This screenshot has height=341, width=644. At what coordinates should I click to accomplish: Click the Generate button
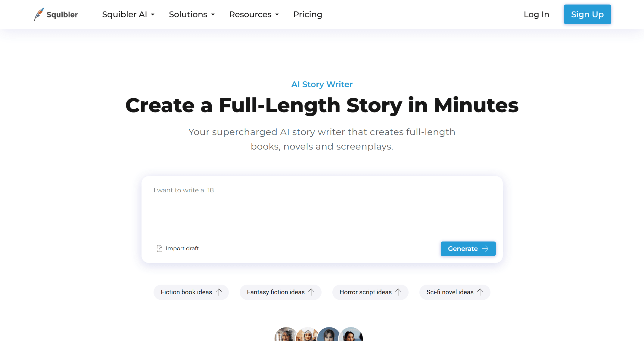coord(468,249)
